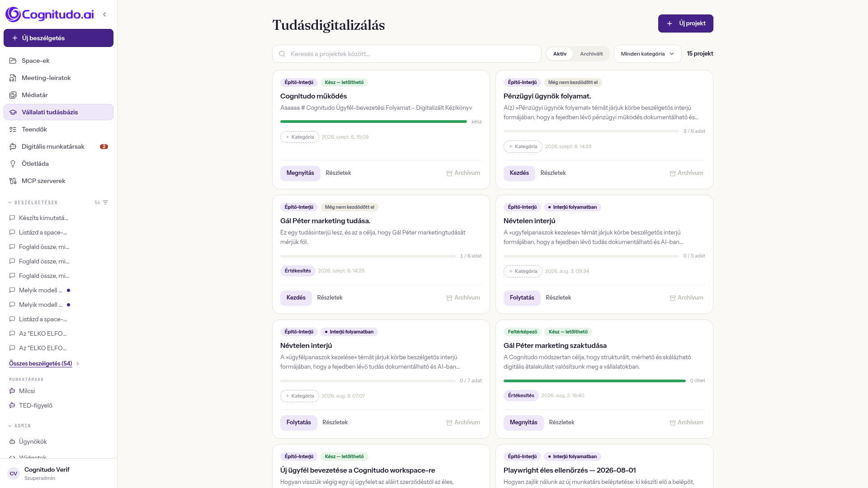
Task: Click the Ügynökök robot icon
Action: click(x=12, y=441)
